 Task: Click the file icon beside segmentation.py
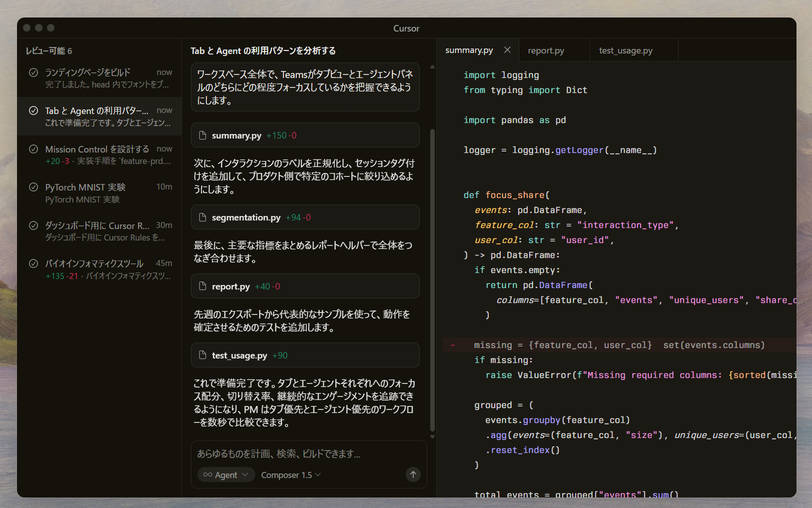click(202, 217)
